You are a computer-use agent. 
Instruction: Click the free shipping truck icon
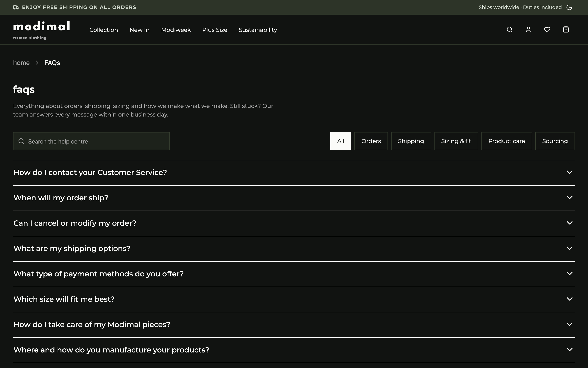point(16,7)
